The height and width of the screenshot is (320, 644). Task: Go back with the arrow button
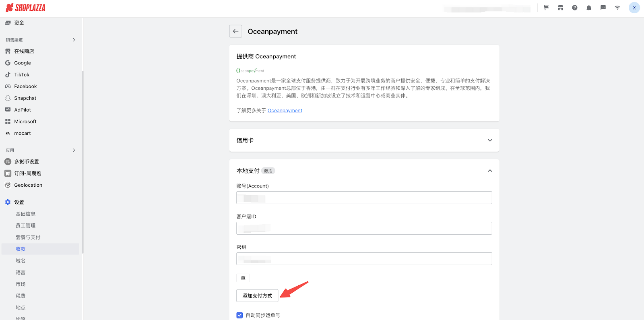[236, 31]
